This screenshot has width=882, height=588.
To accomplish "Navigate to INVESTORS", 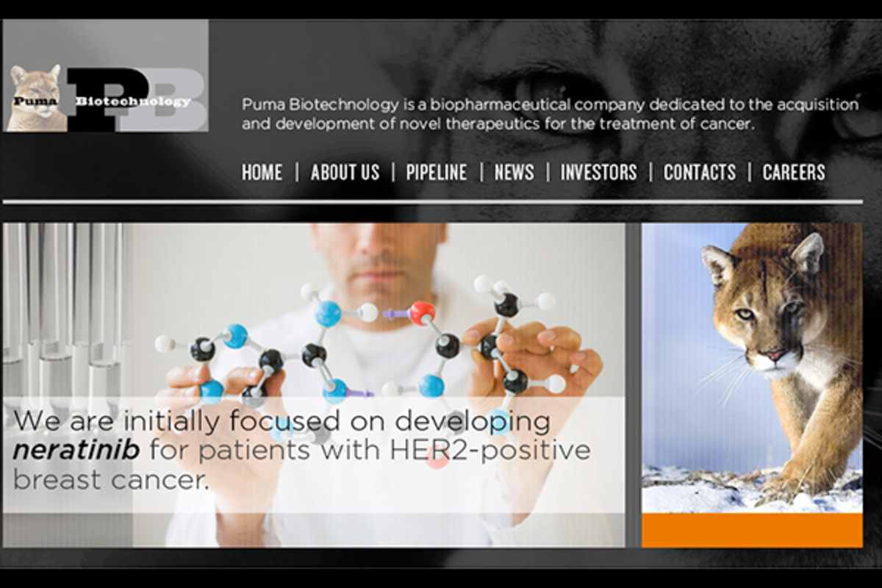I will click(x=598, y=172).
